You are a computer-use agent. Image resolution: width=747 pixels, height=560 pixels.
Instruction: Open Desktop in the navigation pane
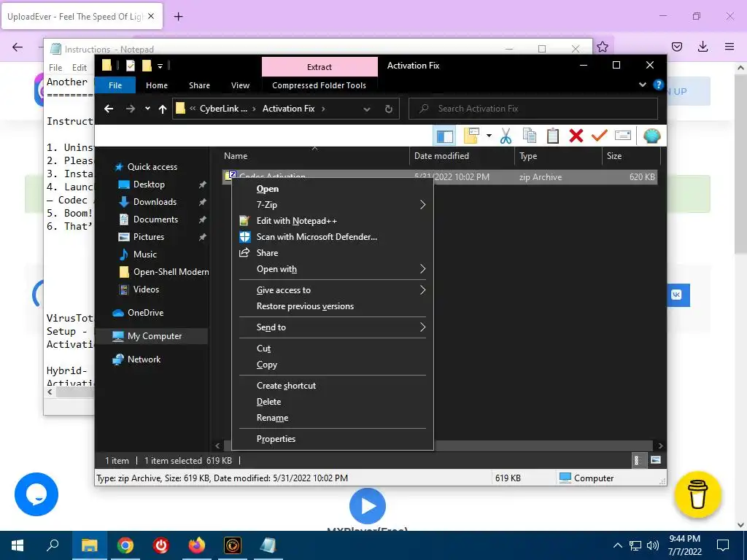[149, 184]
